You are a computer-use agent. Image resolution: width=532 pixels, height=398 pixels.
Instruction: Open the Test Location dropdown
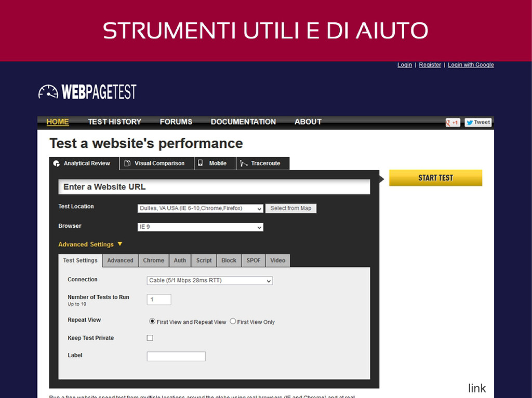pos(200,208)
